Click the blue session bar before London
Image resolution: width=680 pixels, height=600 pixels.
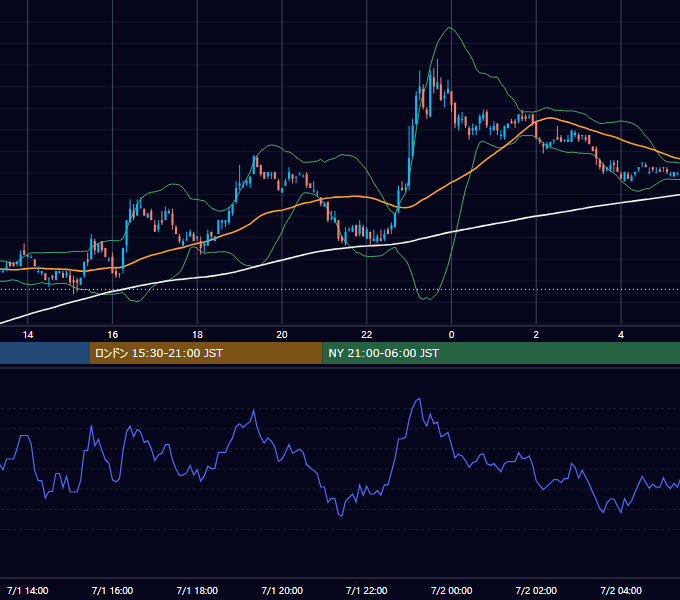(45, 353)
